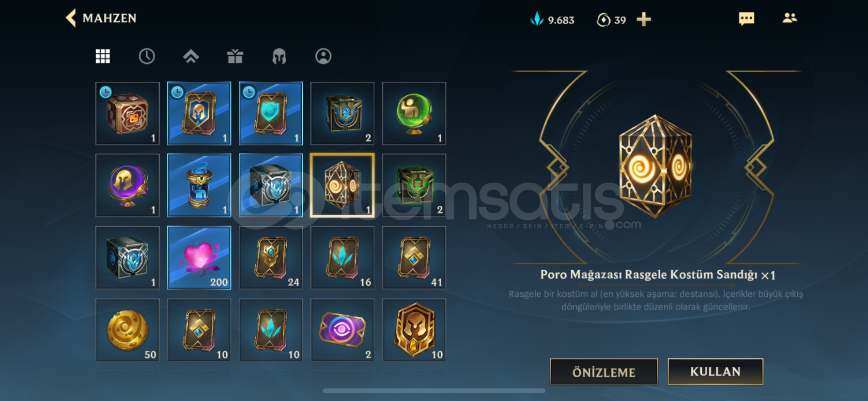Open the friends list icon

click(790, 18)
